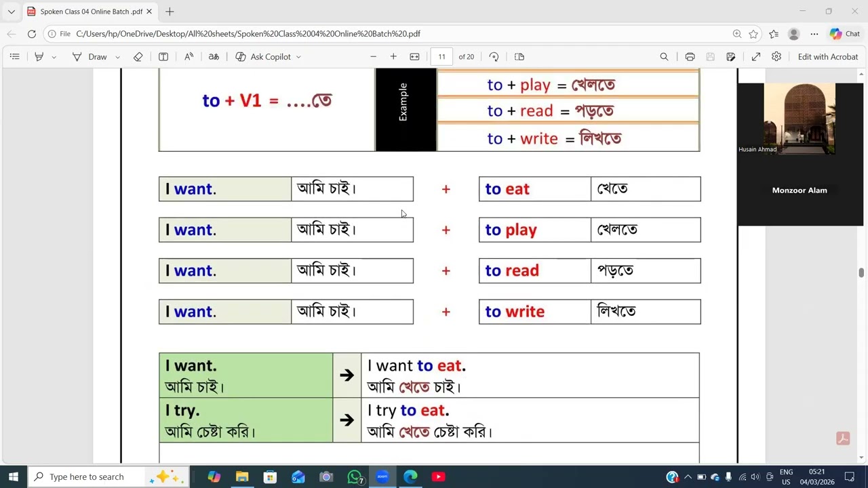Start Read aloud
Screen dimensions: 868x488
[189, 57]
